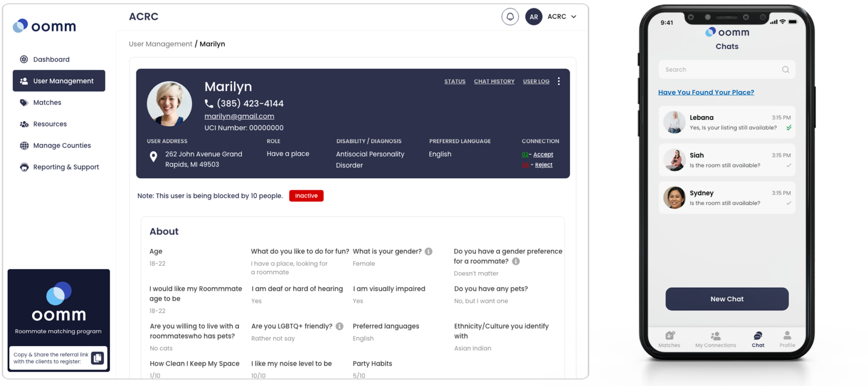Image resolution: width=868 pixels, height=386 pixels.
Task: Open Matches tab icon on phone
Action: 669,336
